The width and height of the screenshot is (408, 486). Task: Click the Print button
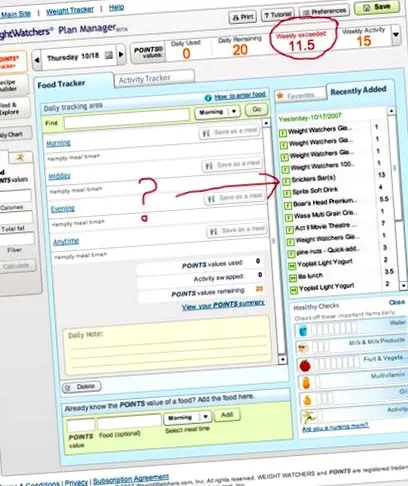point(242,17)
